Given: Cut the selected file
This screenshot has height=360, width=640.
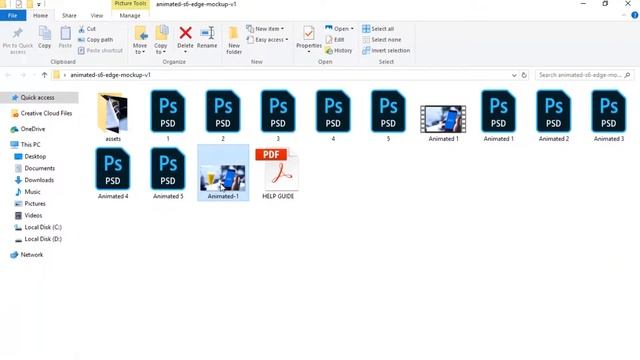Looking at the screenshot, I should (87, 29).
